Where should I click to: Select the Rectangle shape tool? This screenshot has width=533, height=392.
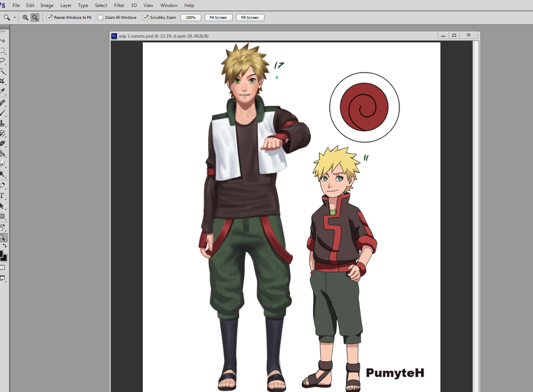click(x=3, y=216)
